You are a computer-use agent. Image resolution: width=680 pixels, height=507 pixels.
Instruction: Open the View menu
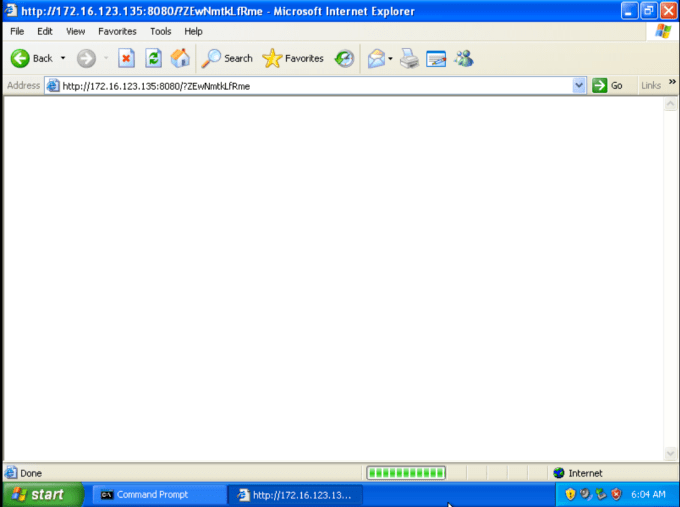[75, 31]
